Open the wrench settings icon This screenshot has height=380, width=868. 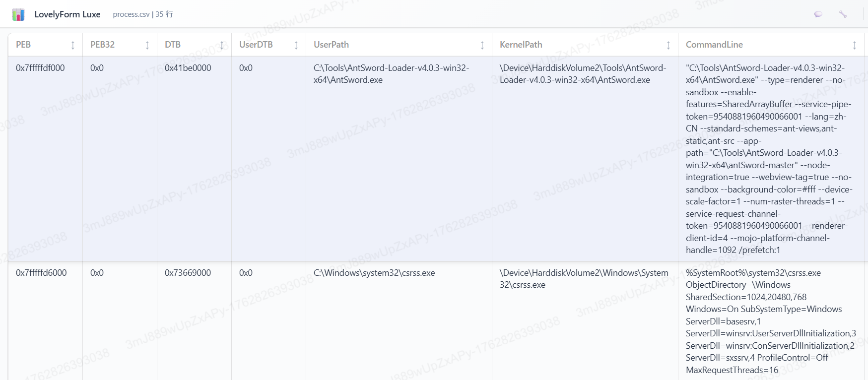point(843,14)
